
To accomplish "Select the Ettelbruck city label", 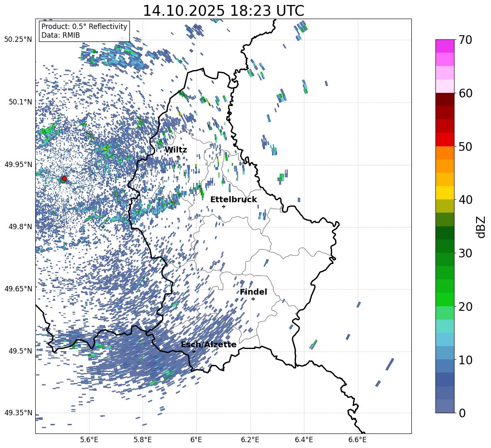I will (x=233, y=200).
